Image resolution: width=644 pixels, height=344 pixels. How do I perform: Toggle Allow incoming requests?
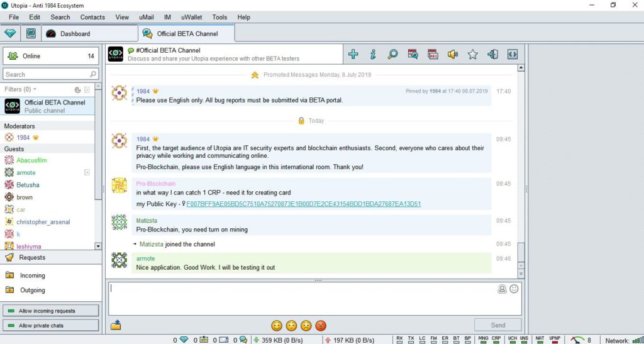pos(50,311)
